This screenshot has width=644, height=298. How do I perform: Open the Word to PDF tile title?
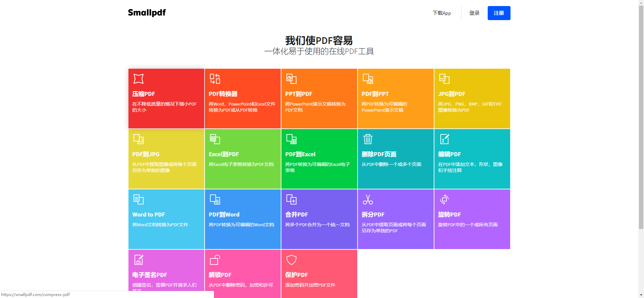click(x=149, y=215)
